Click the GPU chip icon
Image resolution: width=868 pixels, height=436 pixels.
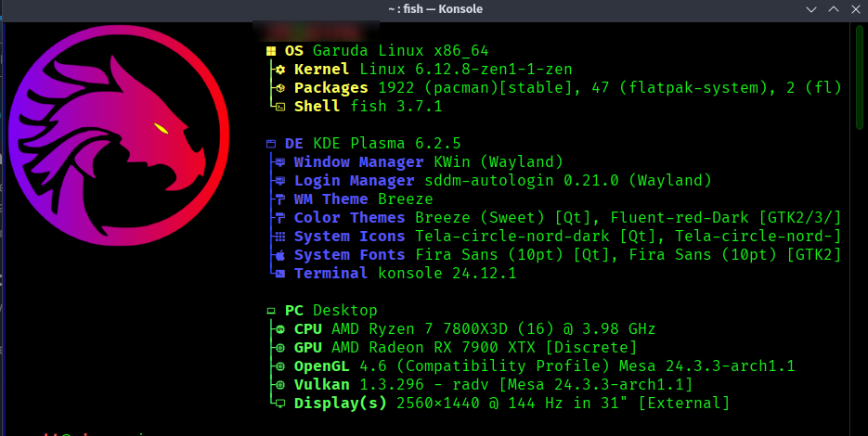[280, 348]
